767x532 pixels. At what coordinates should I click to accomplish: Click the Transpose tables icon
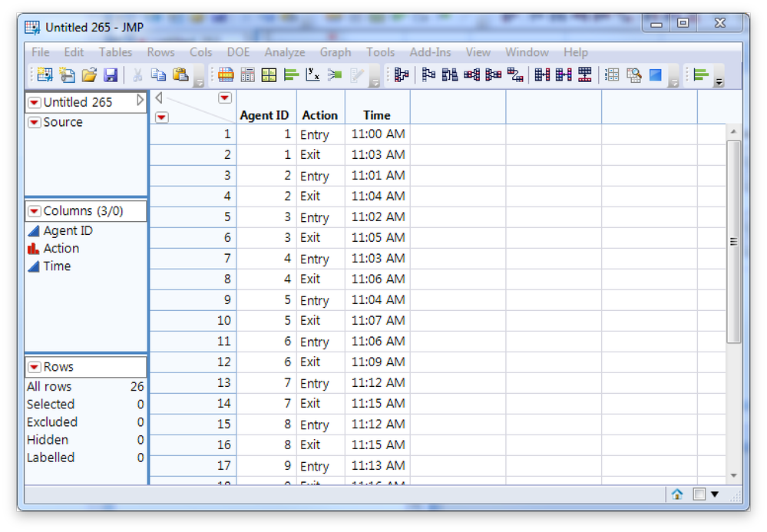click(515, 74)
